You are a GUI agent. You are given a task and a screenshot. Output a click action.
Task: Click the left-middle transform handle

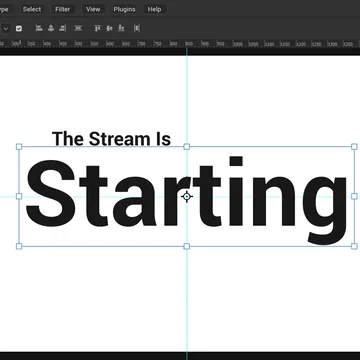tap(19, 196)
